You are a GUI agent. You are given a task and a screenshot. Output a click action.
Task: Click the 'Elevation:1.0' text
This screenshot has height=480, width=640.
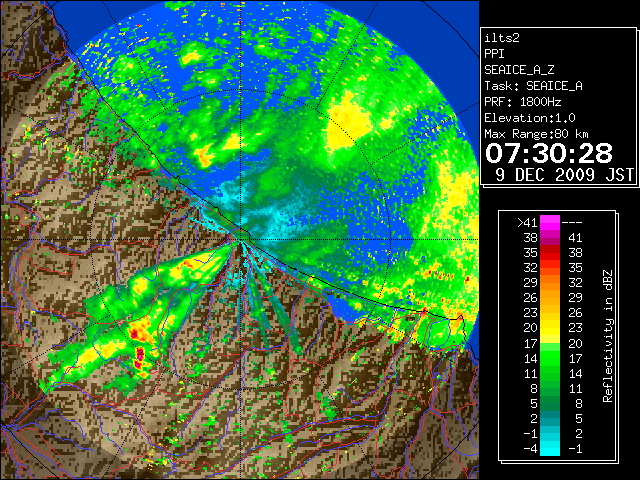[x=530, y=118]
